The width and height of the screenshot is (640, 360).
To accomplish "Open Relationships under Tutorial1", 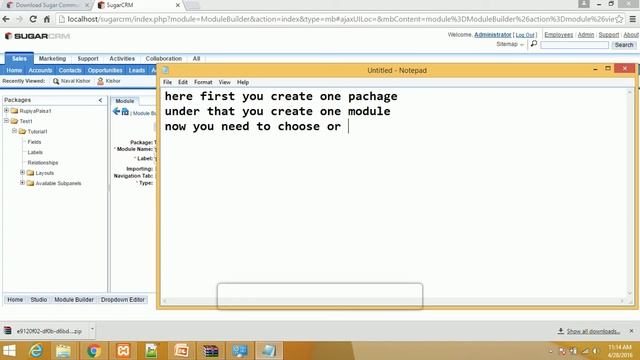I will [x=43, y=162].
